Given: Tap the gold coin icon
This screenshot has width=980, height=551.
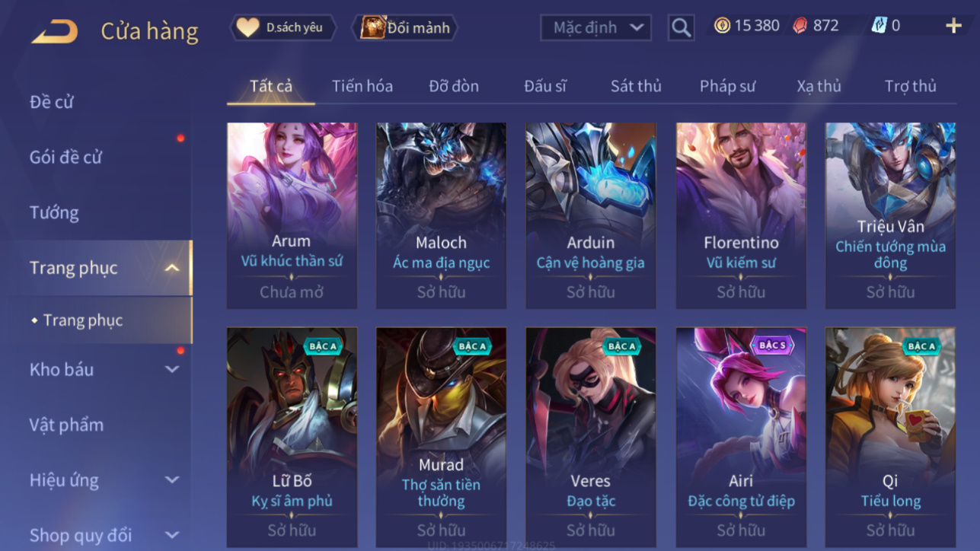Looking at the screenshot, I should pos(722,25).
